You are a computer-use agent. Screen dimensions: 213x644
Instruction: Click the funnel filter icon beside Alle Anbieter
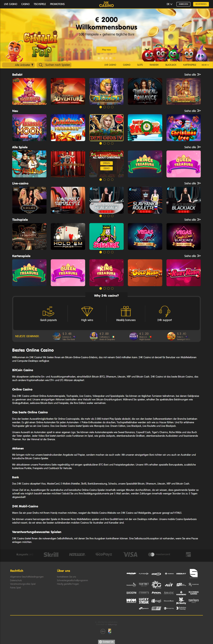(x=32, y=65)
